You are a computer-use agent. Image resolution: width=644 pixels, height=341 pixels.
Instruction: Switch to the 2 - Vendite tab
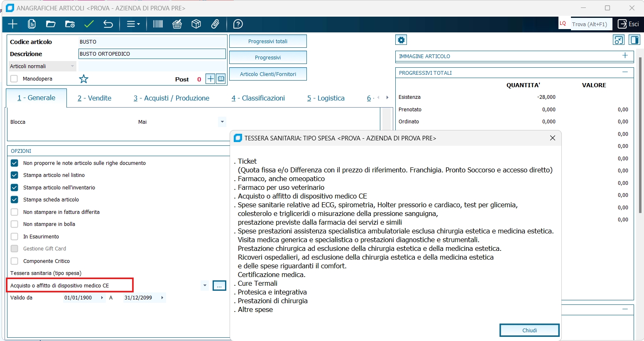pos(95,98)
